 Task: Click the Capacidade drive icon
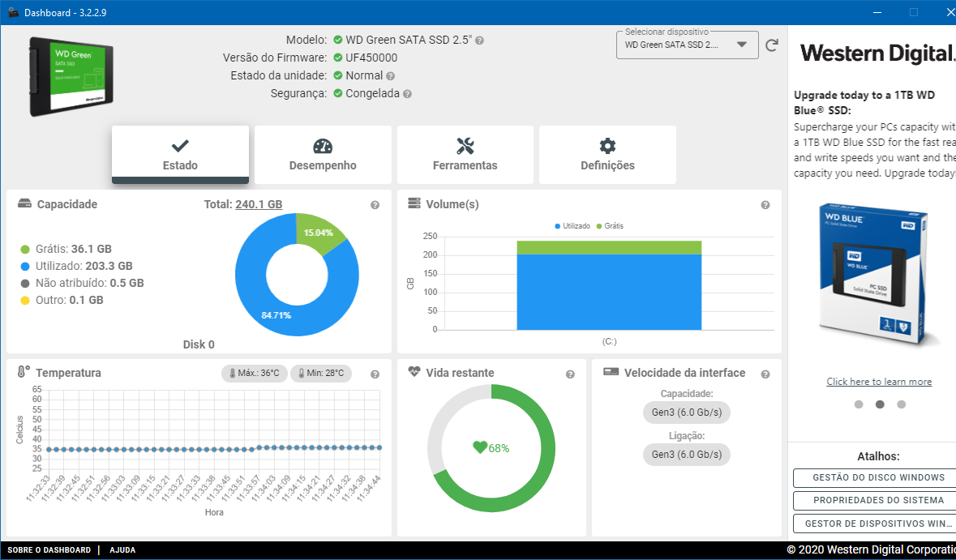pyautogui.click(x=24, y=203)
